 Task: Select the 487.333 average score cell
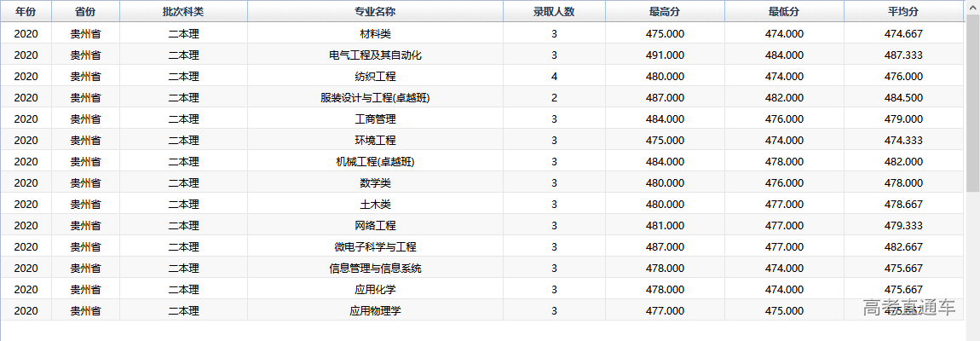(903, 55)
